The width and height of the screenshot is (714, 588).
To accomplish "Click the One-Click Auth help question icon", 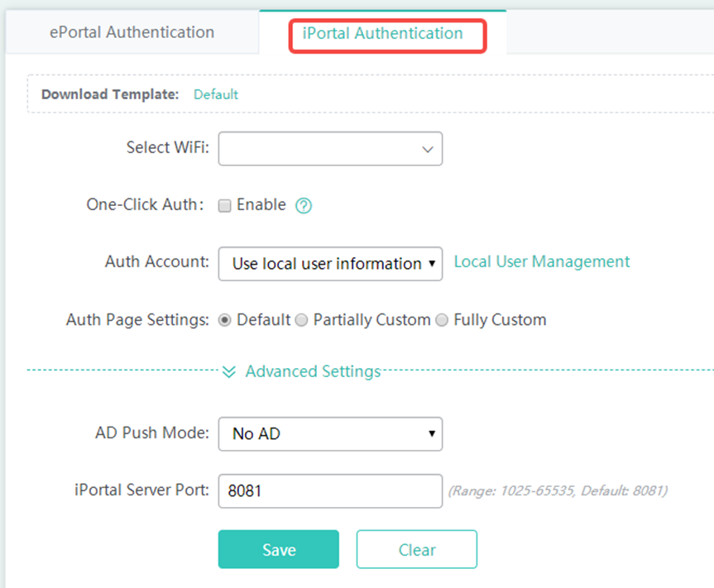I will click(304, 206).
